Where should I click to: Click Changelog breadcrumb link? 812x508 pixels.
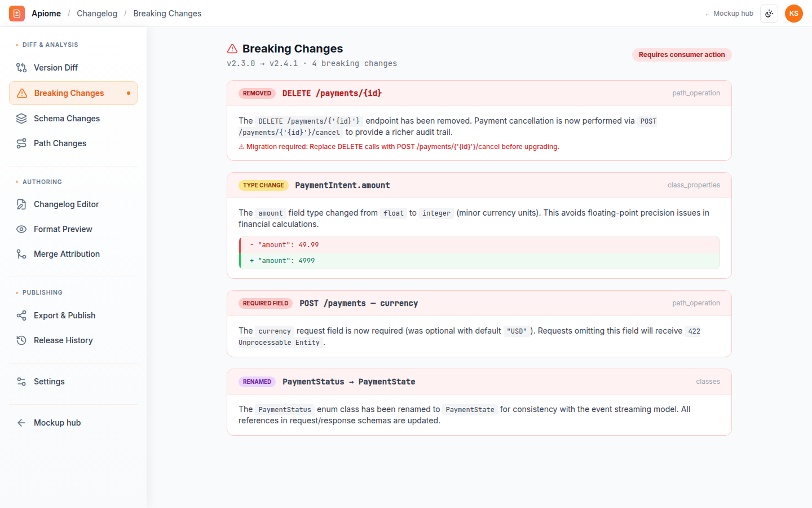(x=97, y=14)
